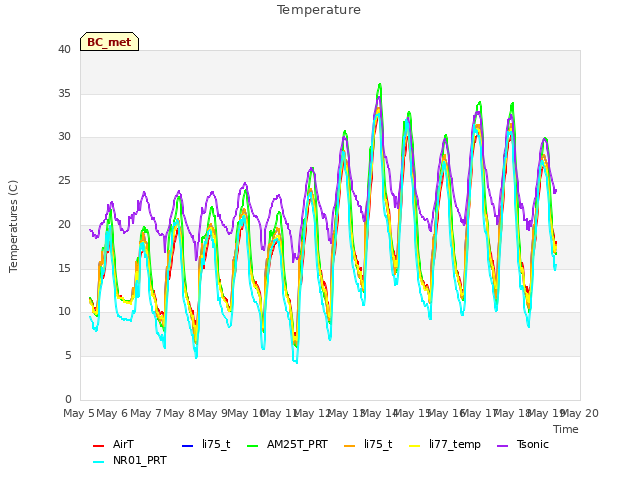Toggle the AM25T_PRT legend label
Image resolution: width=640 pixels, height=480 pixels.
click(297, 444)
